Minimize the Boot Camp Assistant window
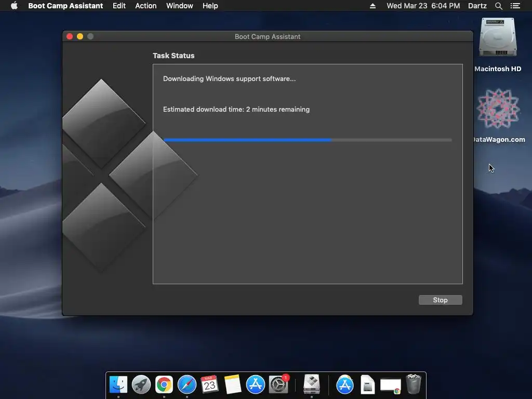 [x=80, y=36]
